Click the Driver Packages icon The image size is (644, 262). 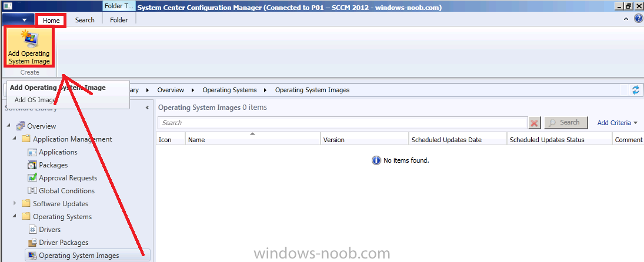pos(32,242)
